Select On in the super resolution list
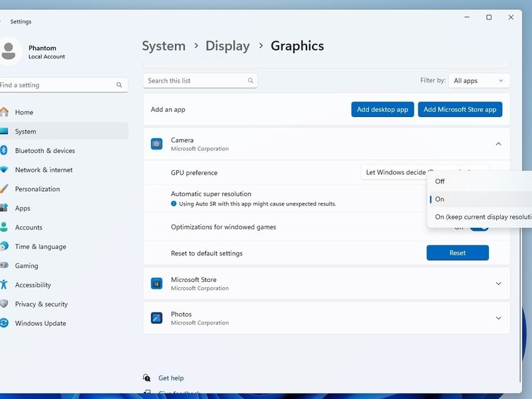Image resolution: width=532 pixels, height=399 pixels. (479, 199)
